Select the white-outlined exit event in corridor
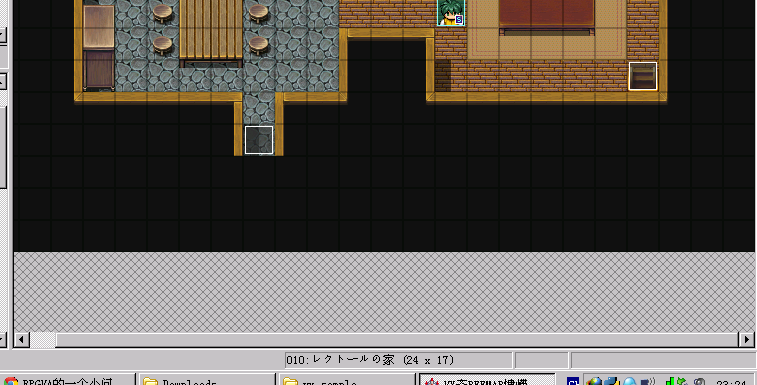The height and width of the screenshot is (385, 757). point(259,140)
